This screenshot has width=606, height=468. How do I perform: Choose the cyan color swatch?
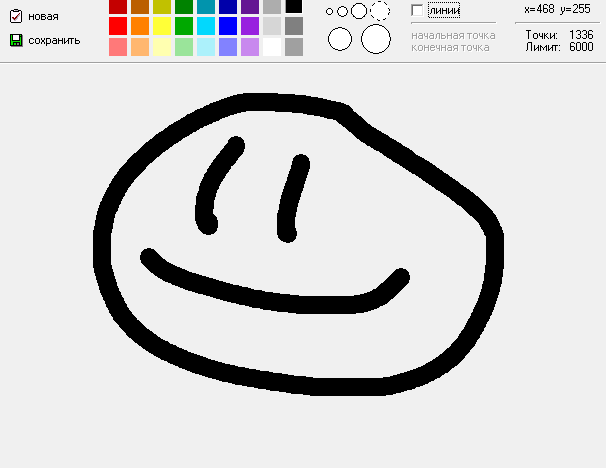pos(206,26)
